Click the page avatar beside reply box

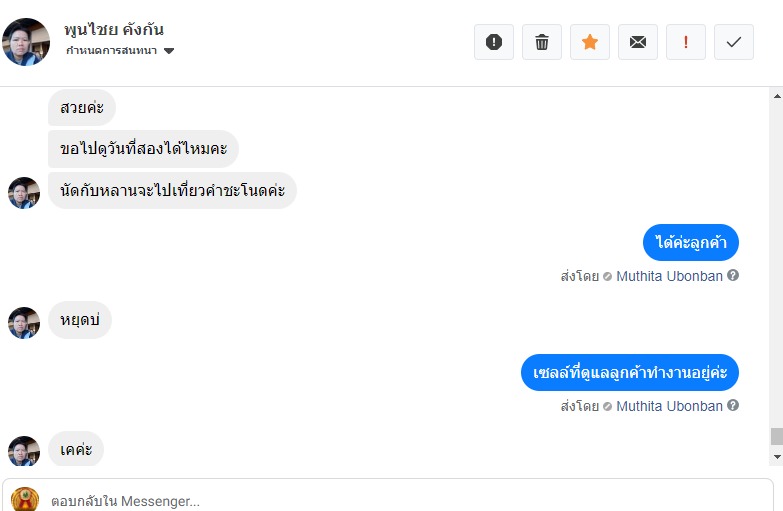click(x=25, y=499)
